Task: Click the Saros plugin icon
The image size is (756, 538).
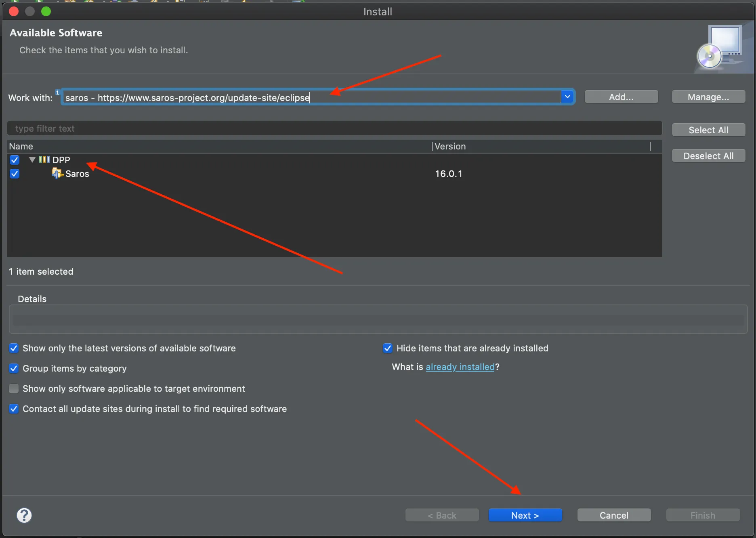Action: (57, 174)
